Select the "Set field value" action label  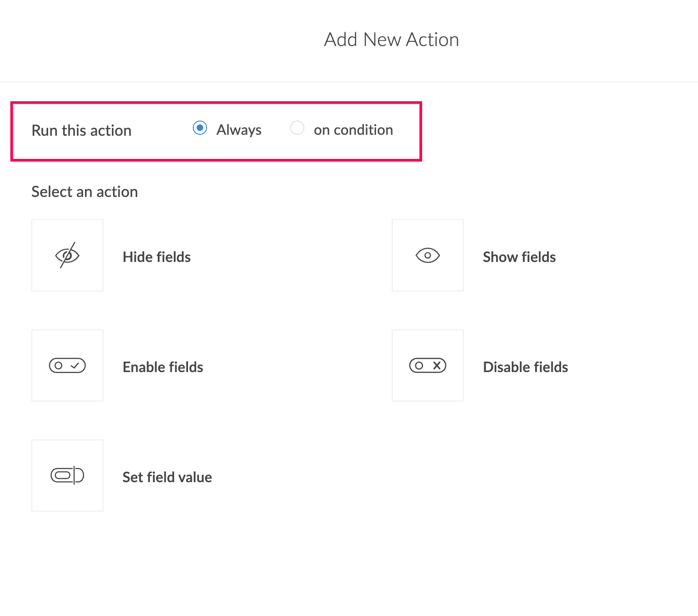(x=167, y=477)
